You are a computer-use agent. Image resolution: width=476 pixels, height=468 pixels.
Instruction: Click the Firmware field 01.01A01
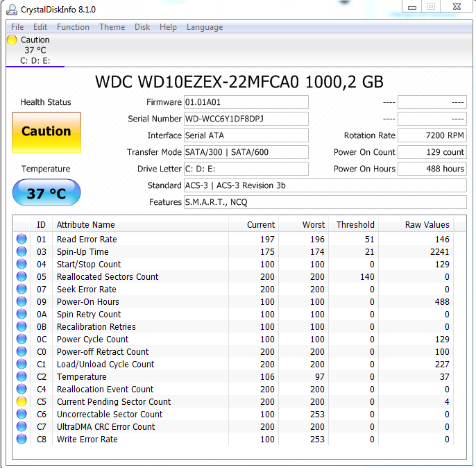click(246, 102)
